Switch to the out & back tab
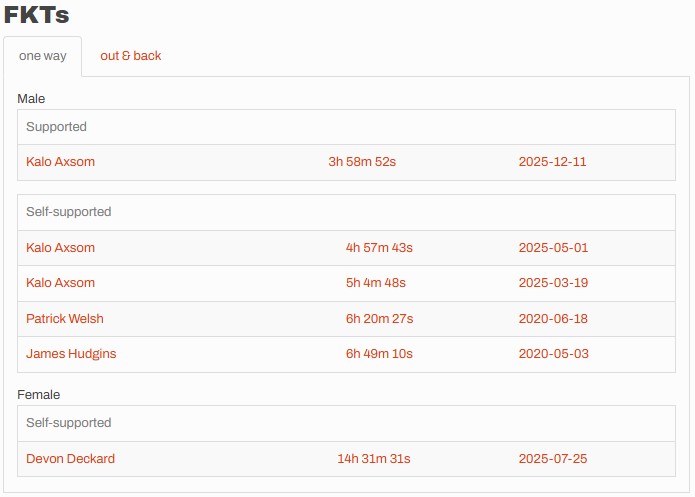This screenshot has height=497, width=695. [130, 56]
